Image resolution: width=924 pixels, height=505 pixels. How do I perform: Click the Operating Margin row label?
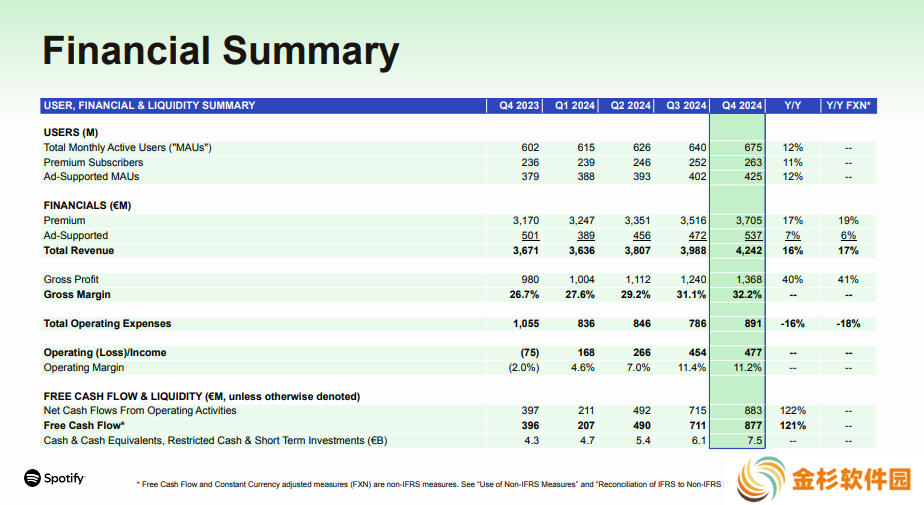point(84,367)
